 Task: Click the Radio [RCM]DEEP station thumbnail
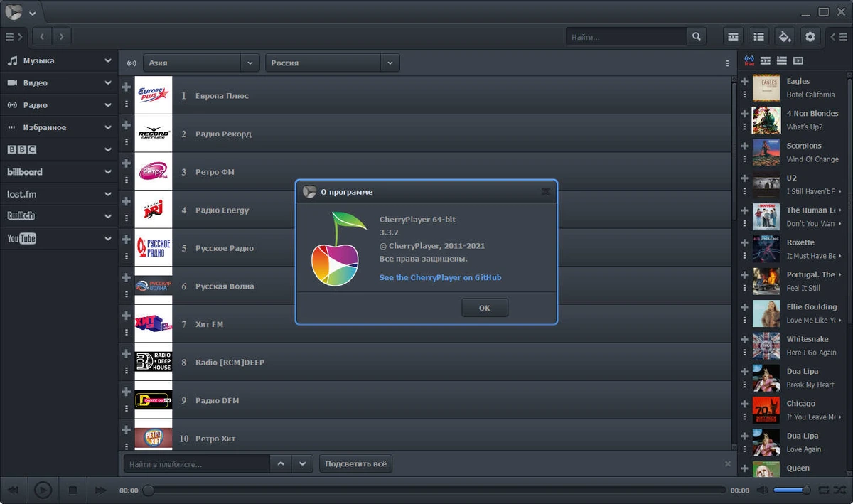coord(154,362)
